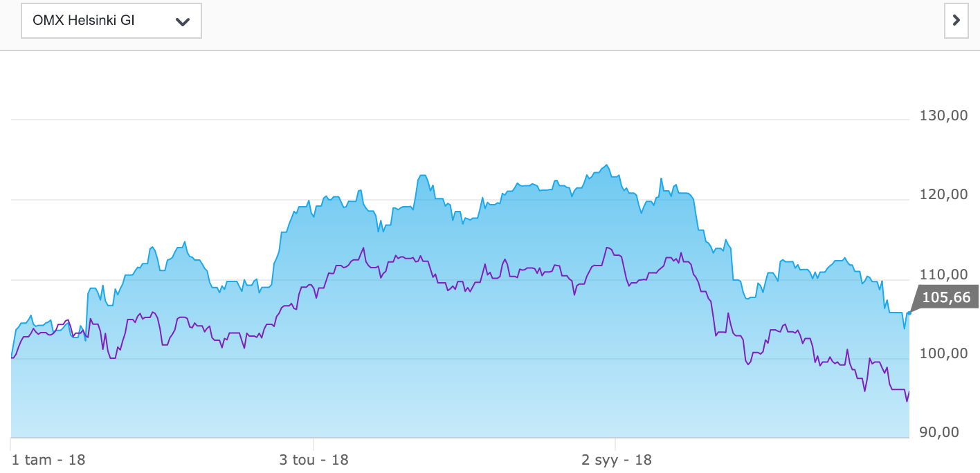The image size is (980, 473).
Task: Click the '3 tou - 18' date label
Action: pyautogui.click(x=314, y=460)
